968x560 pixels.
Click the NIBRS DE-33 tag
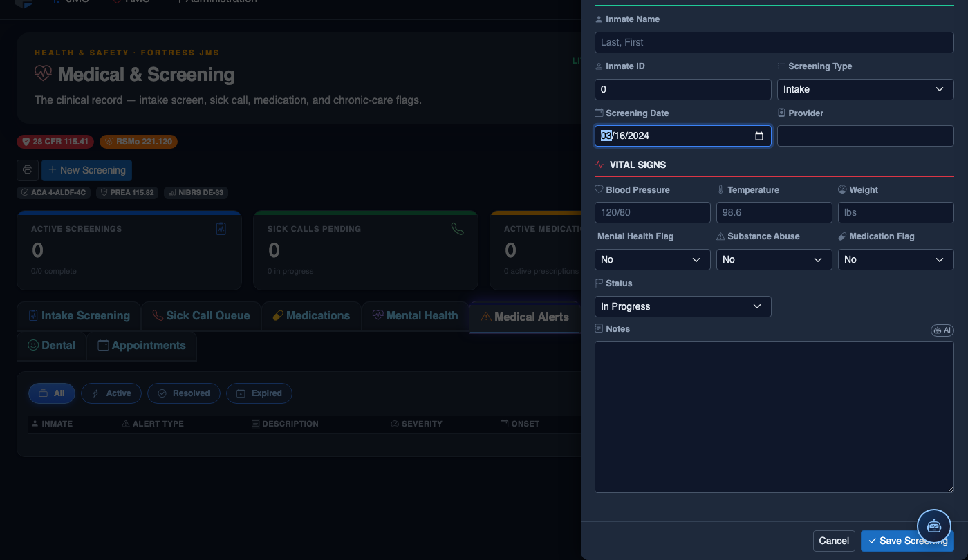tap(196, 193)
